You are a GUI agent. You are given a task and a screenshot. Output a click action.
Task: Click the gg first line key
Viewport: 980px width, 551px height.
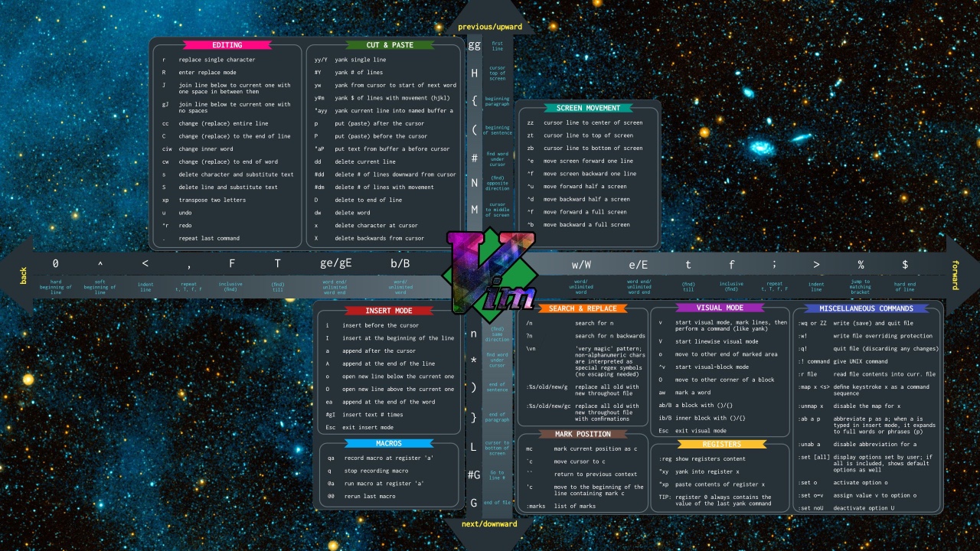[x=475, y=45]
